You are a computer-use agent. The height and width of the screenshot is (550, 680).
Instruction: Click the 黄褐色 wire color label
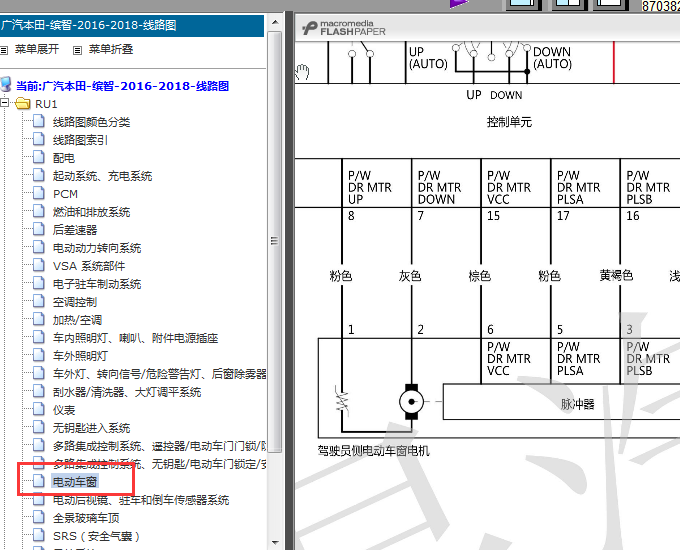coord(616,275)
